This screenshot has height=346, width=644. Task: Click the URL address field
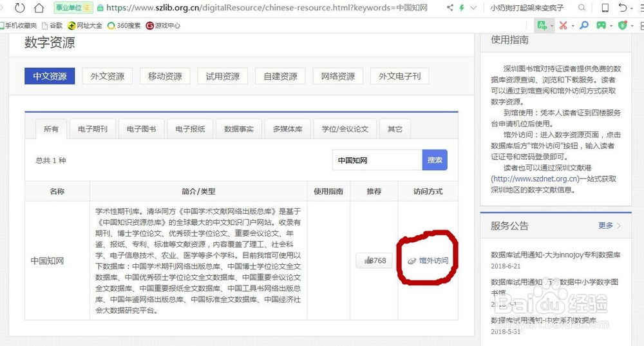[267, 8]
